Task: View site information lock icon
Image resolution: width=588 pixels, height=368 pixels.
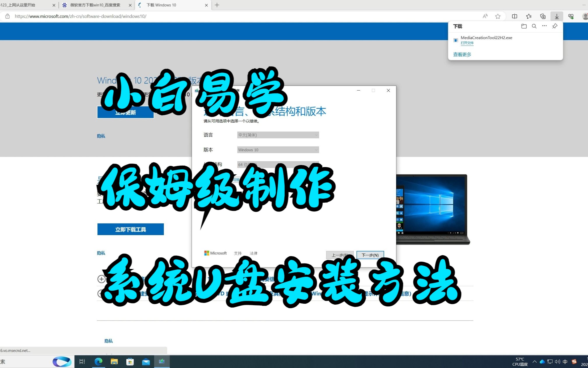Action: tap(8, 16)
